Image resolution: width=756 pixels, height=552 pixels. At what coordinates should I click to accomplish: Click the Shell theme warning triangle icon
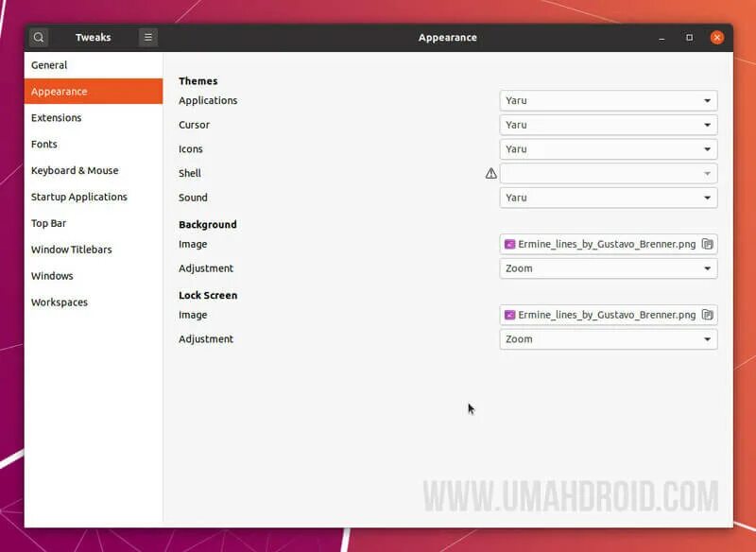pos(490,174)
